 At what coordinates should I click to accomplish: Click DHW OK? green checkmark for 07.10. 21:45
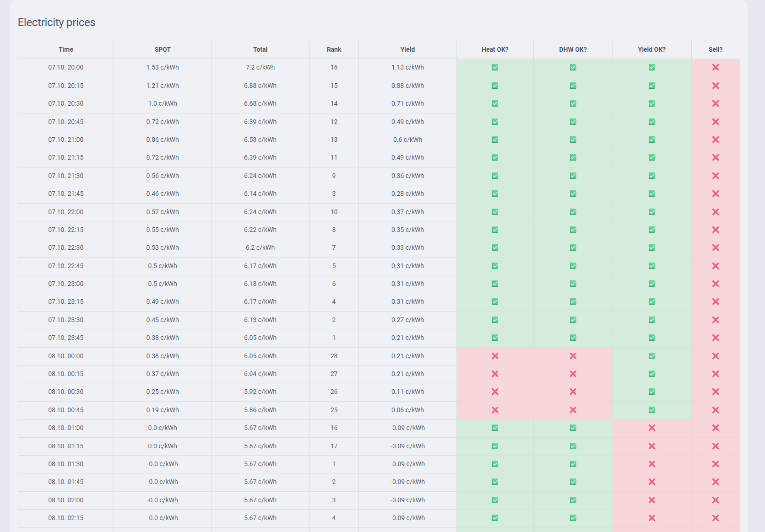573,194
